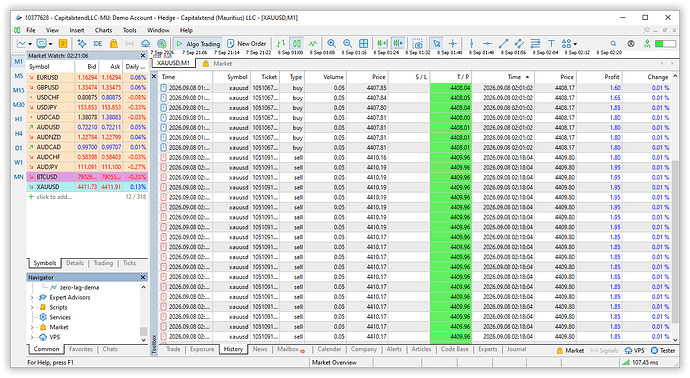Screen dimensions: 690x378
Task: Zoom out the chart with magnifier minus
Action: pyautogui.click(x=347, y=44)
